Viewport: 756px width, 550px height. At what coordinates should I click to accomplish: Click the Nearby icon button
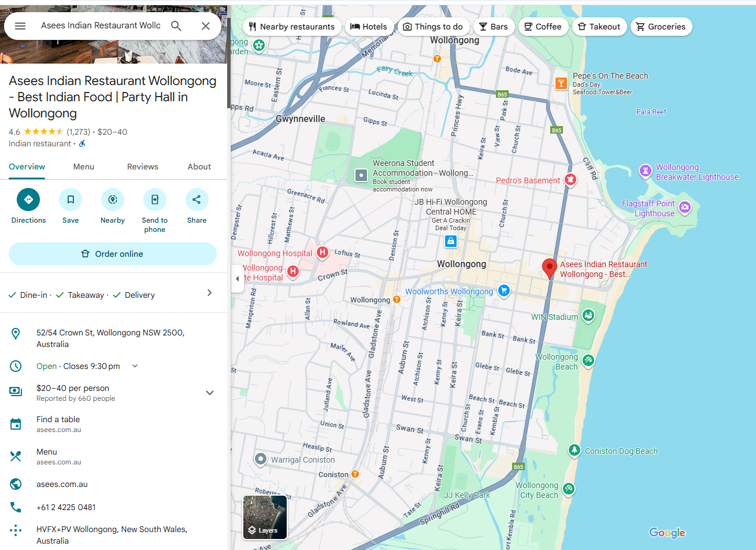click(113, 200)
